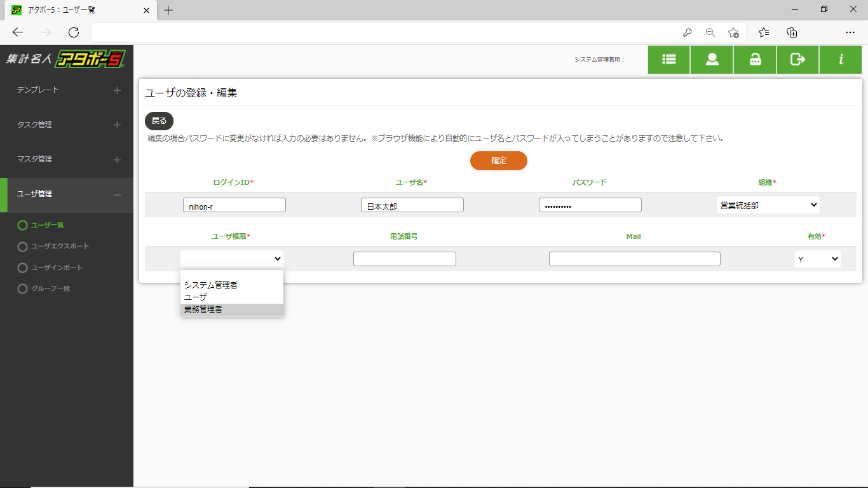Click the タスク管理 sidebar label
868x488 pixels.
34,125
